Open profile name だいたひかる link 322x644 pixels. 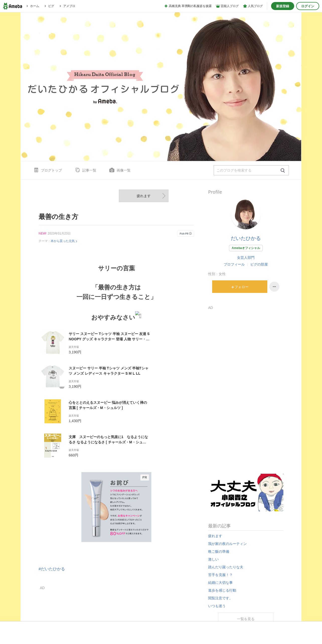pos(246,238)
